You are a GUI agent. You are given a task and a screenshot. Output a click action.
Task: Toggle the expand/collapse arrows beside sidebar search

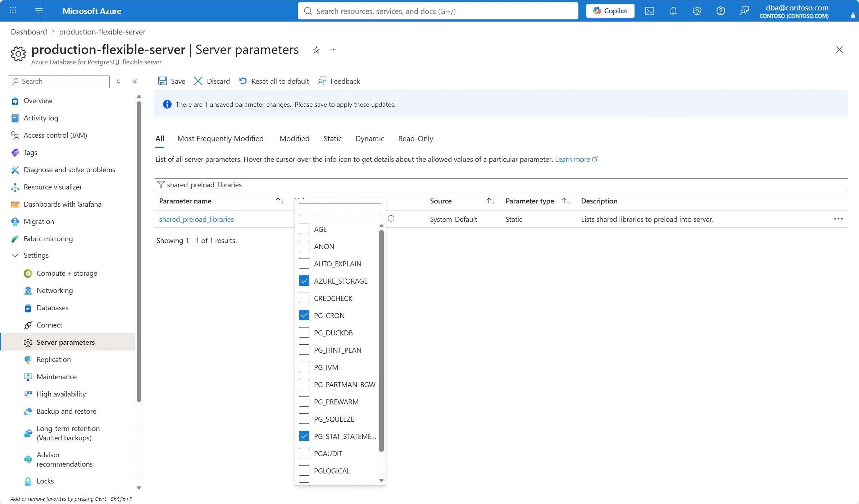pos(118,82)
